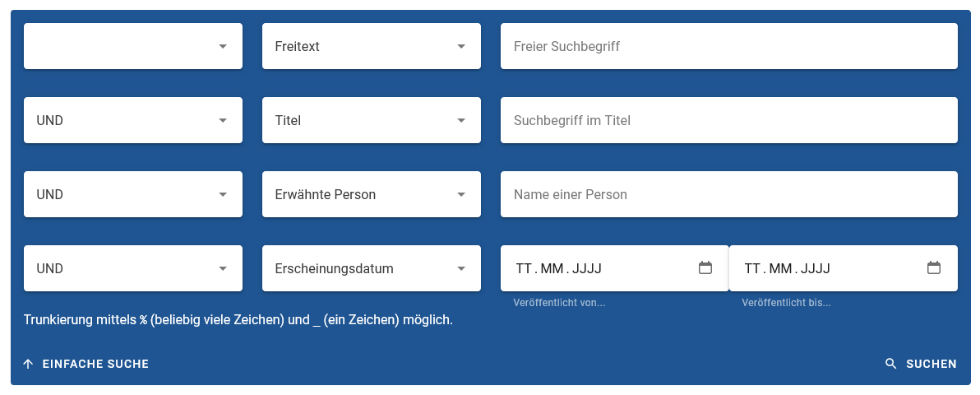This screenshot has height=395, width=980.
Task: Open calendar picker for Veröffentlicht von date
Action: pos(705,267)
